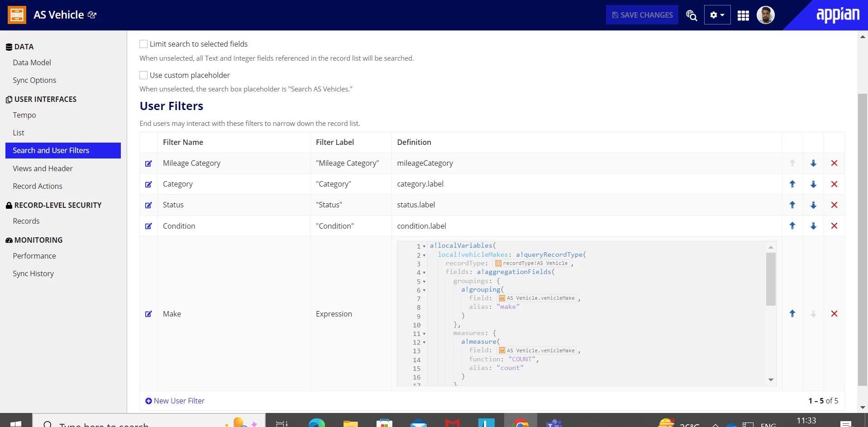Open Performance monitoring page

(34, 256)
